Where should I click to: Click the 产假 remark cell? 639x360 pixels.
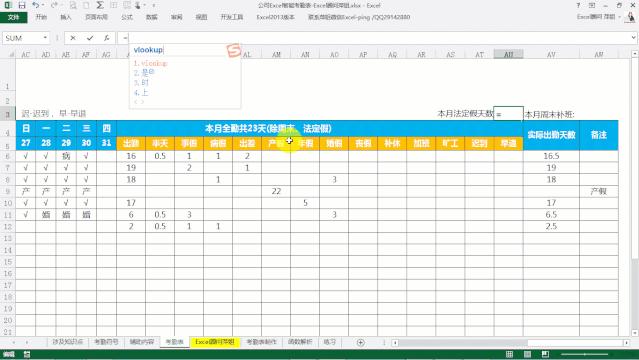(x=599, y=191)
